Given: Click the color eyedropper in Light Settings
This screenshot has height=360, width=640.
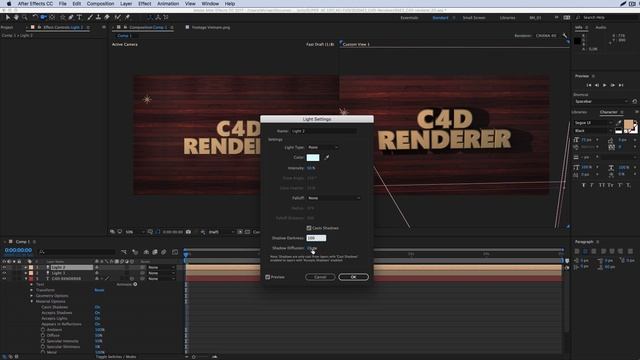Looking at the screenshot, I should pyautogui.click(x=327, y=157).
